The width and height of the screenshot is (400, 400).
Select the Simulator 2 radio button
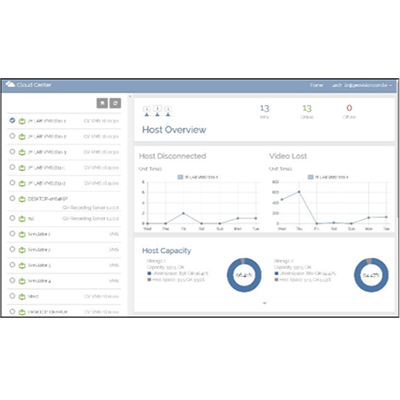(12, 249)
